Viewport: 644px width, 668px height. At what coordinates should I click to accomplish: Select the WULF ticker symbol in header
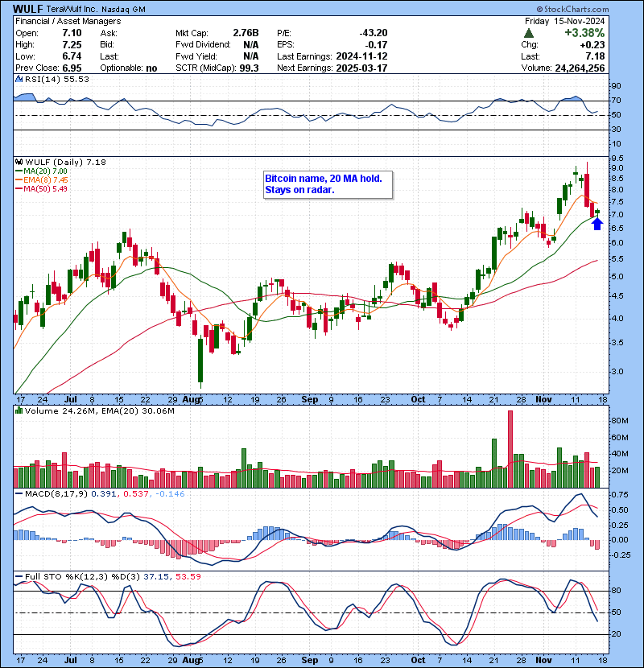coord(27,9)
